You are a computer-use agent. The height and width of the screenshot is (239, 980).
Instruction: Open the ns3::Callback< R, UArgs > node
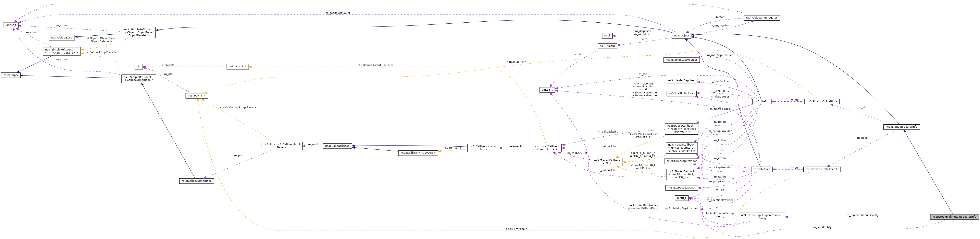[418, 153]
